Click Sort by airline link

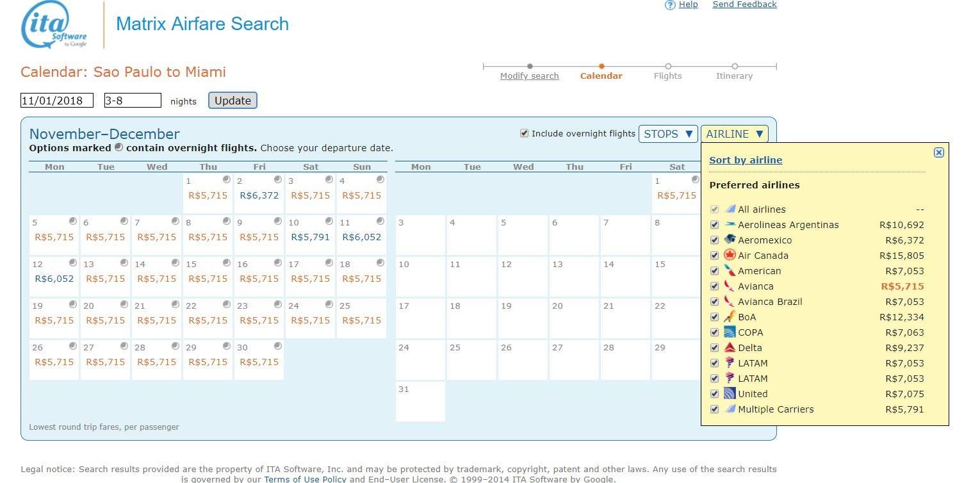tap(746, 160)
